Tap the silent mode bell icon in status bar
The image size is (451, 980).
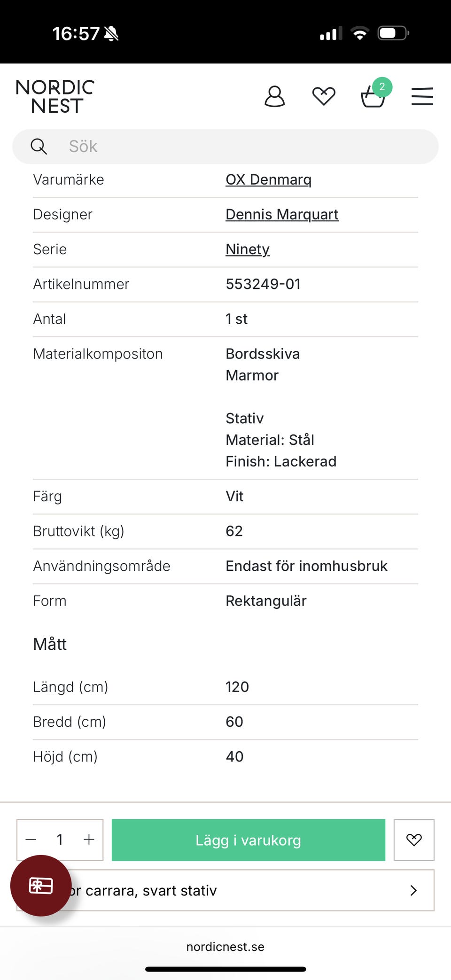(111, 34)
